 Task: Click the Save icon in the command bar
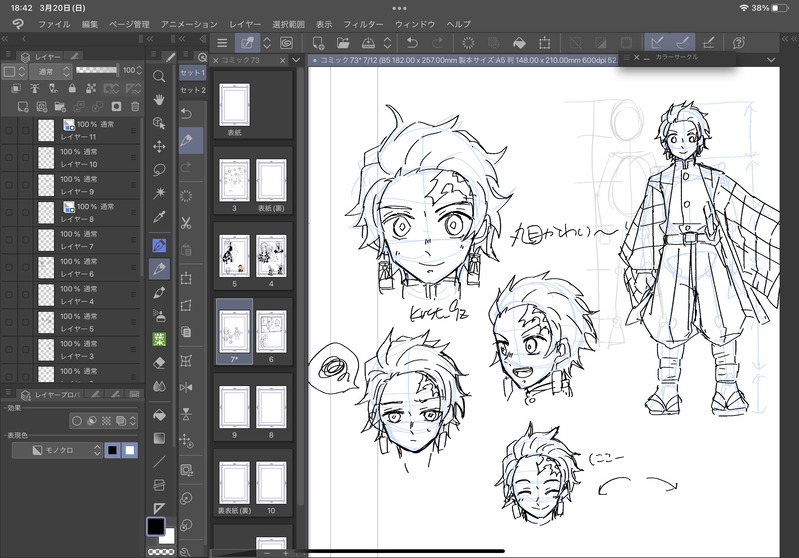(368, 43)
